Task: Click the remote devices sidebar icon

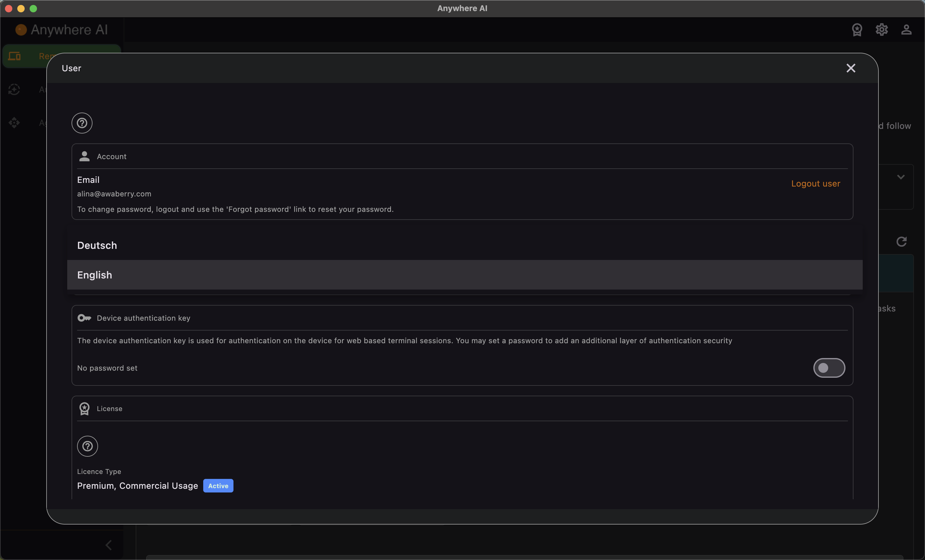Action: click(x=14, y=56)
